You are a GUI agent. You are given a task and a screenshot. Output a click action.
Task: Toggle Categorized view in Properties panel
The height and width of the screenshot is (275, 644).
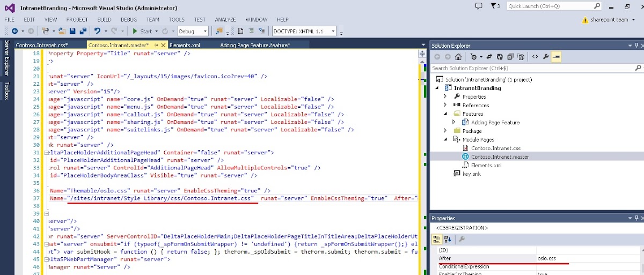point(437,239)
